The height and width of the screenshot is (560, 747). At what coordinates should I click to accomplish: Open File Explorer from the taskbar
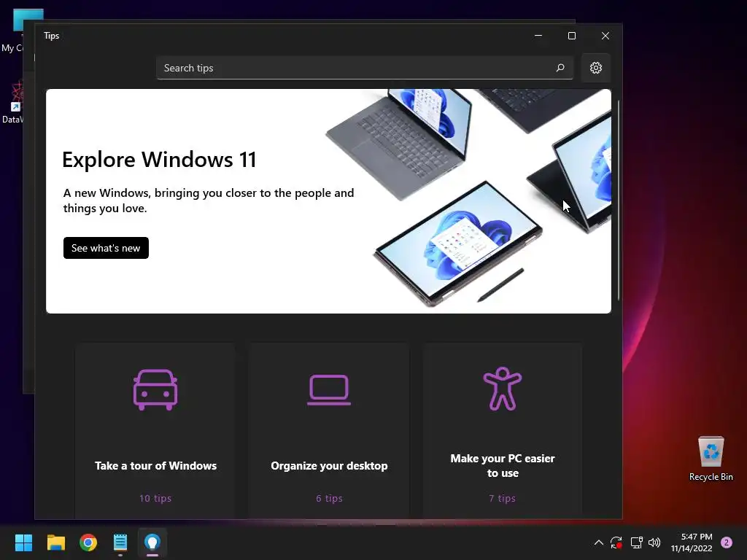point(55,542)
